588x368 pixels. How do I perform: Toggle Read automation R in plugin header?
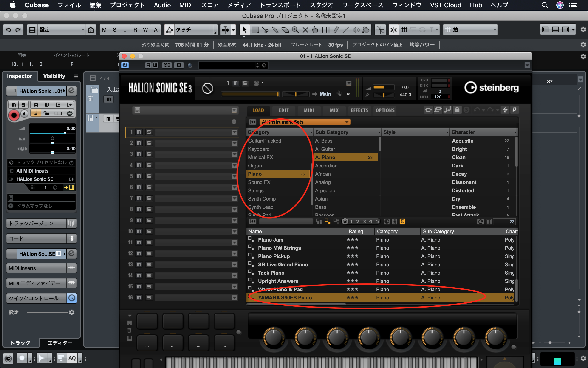click(x=148, y=65)
